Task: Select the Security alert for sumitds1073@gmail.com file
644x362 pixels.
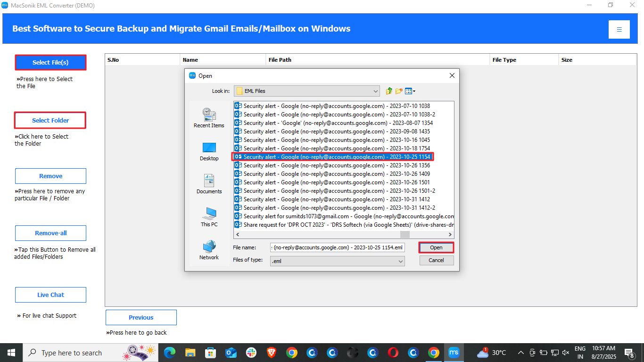Action: click(344, 216)
